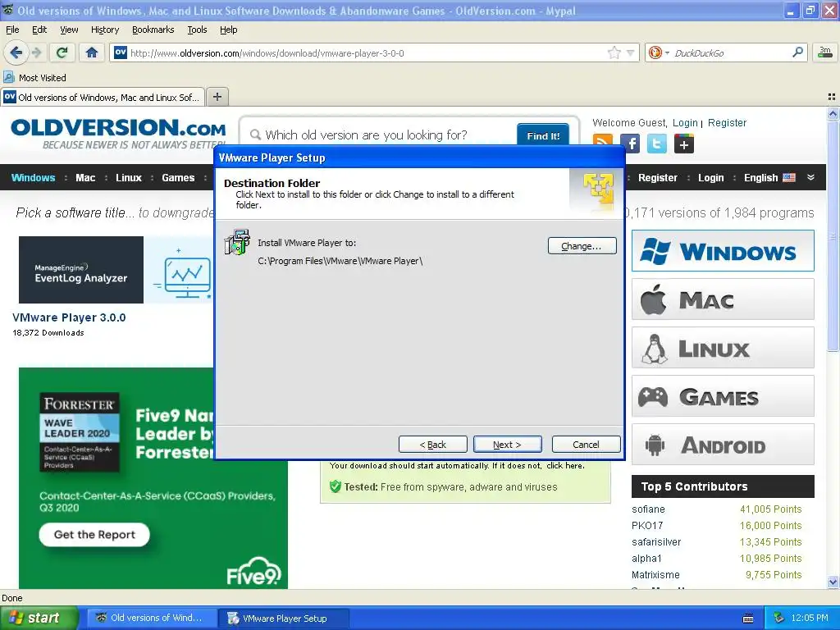Click Next in VMware Player Setup

point(507,444)
